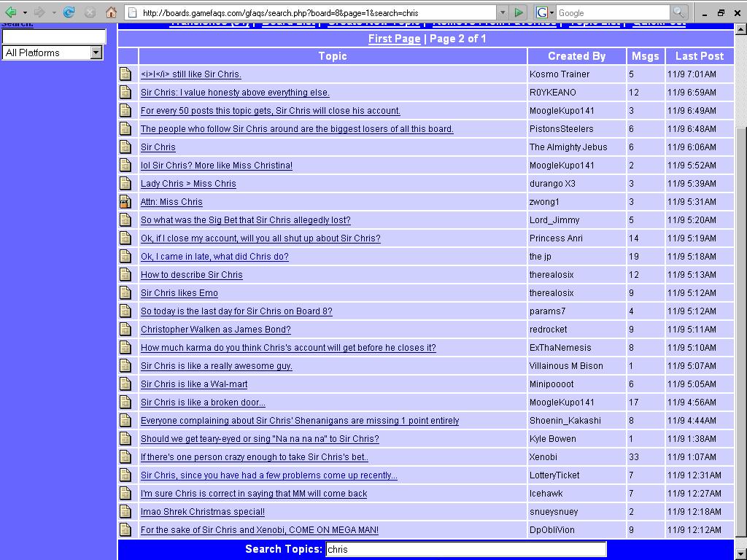Open the Back button history dropdown arrow
The width and height of the screenshot is (747, 560).
[25, 12]
